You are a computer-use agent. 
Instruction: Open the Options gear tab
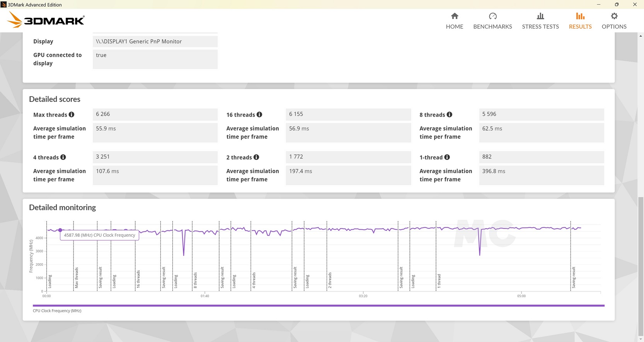point(614,21)
